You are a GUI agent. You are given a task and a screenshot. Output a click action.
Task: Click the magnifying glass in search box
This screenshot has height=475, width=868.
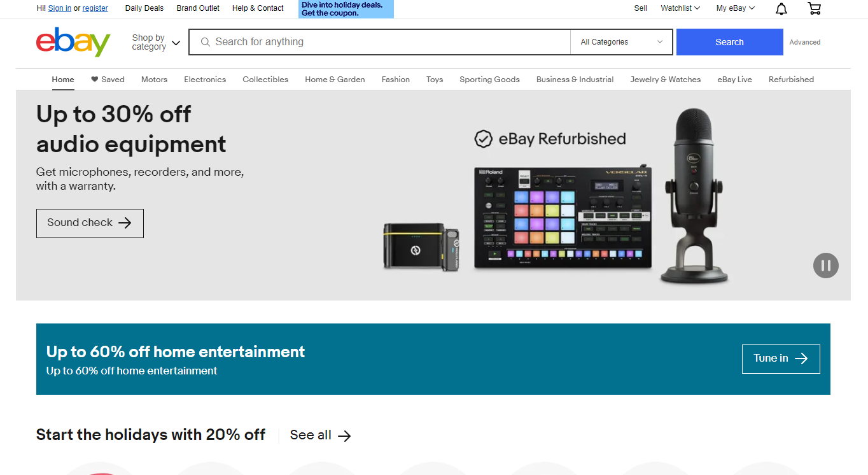(205, 42)
